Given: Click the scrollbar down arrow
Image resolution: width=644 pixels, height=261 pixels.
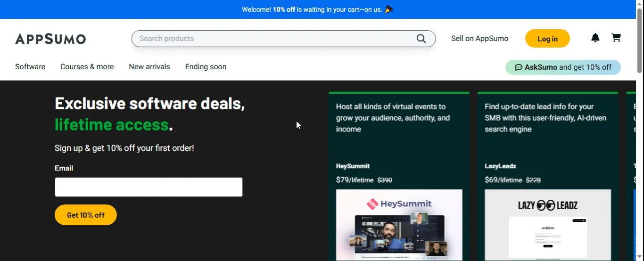Looking at the screenshot, I should [640, 257].
